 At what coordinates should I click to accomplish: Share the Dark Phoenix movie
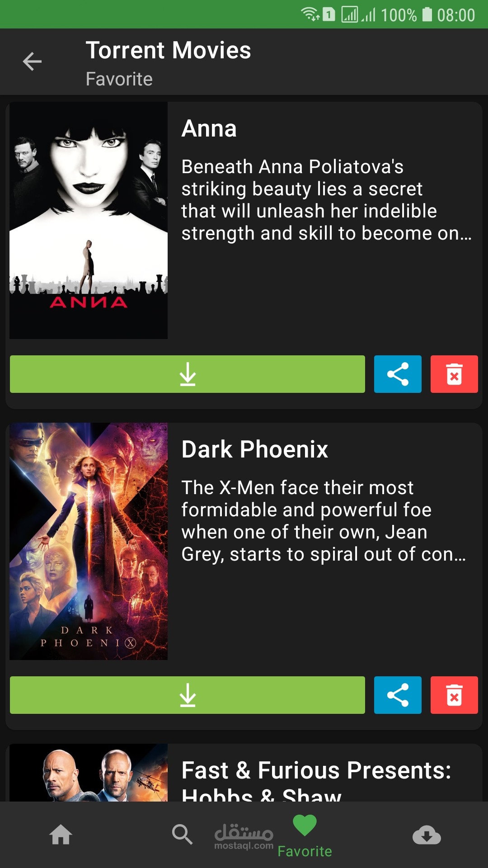click(398, 695)
